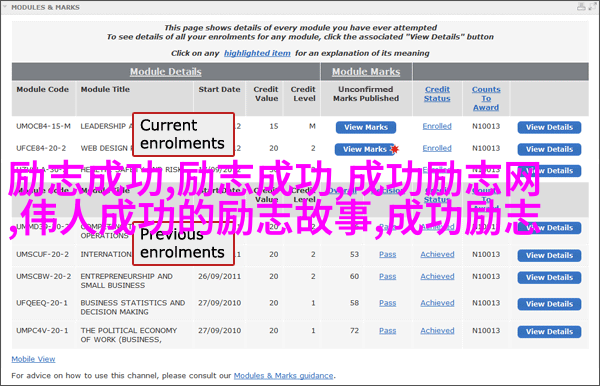The height and width of the screenshot is (386, 600).
Task: Click the Achieved link for UFQEEQ-20-1
Action: click(x=437, y=303)
